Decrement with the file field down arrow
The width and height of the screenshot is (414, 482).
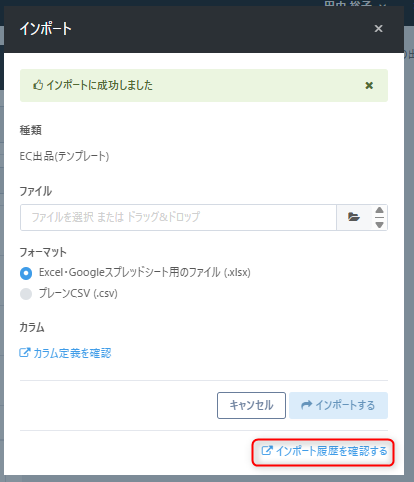point(379,225)
